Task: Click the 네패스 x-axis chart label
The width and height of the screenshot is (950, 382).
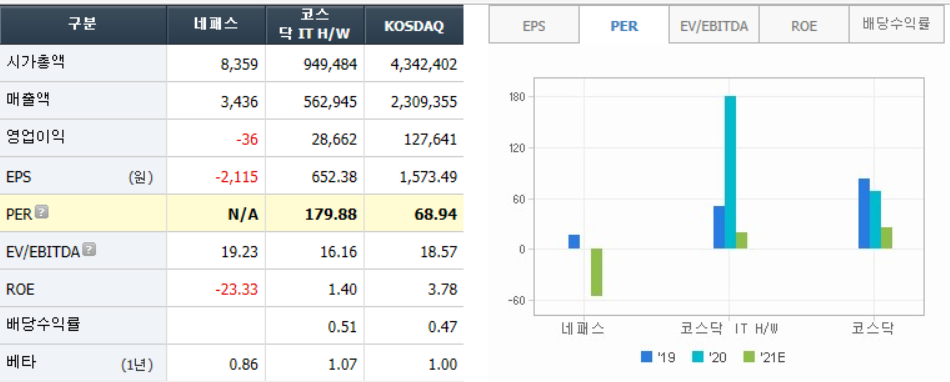Action: [583, 330]
